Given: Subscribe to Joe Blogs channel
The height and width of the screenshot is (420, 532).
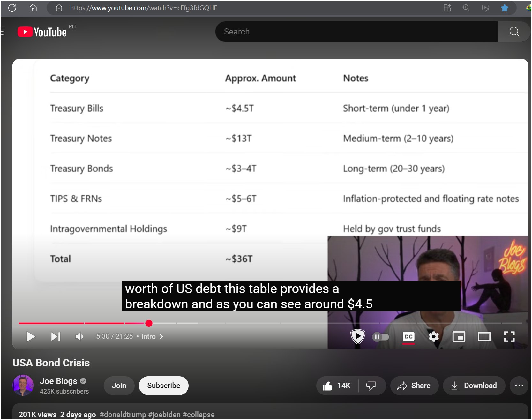Looking at the screenshot, I should click(163, 386).
